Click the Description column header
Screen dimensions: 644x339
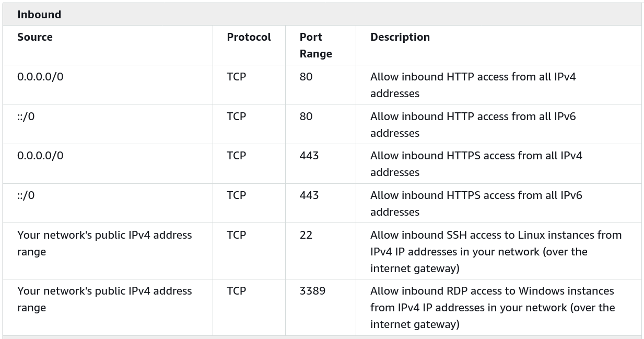tap(400, 37)
